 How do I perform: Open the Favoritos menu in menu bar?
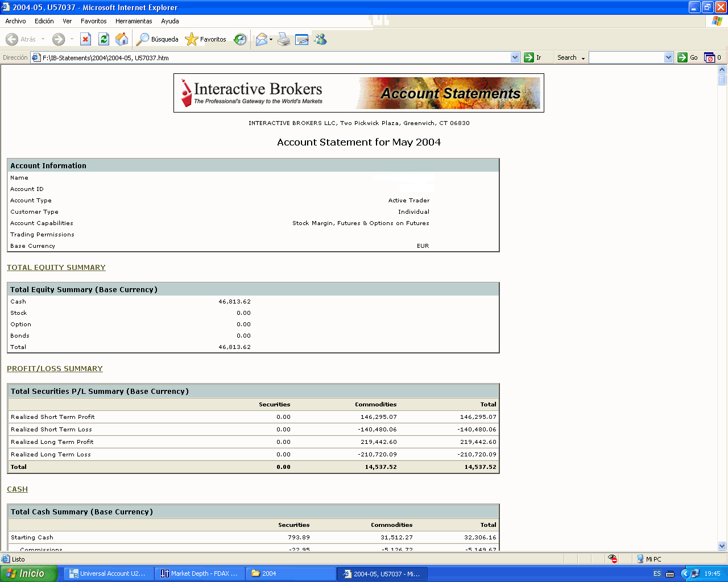tap(94, 21)
